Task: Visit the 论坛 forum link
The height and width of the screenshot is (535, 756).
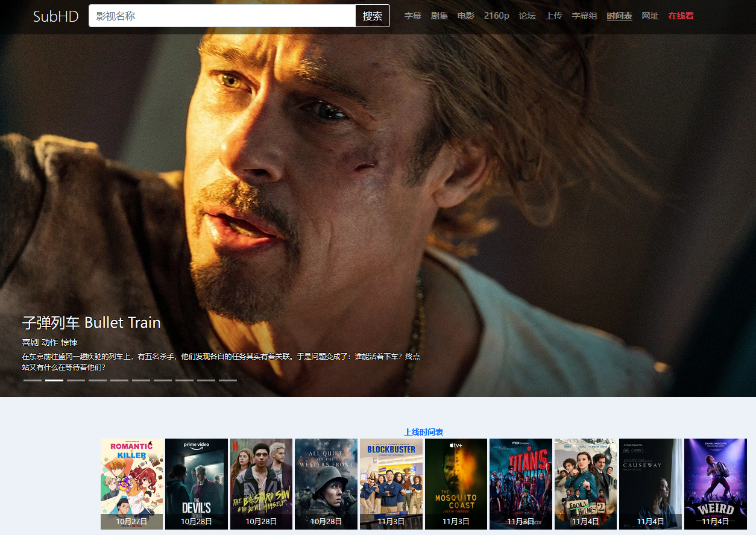Action: tap(527, 16)
